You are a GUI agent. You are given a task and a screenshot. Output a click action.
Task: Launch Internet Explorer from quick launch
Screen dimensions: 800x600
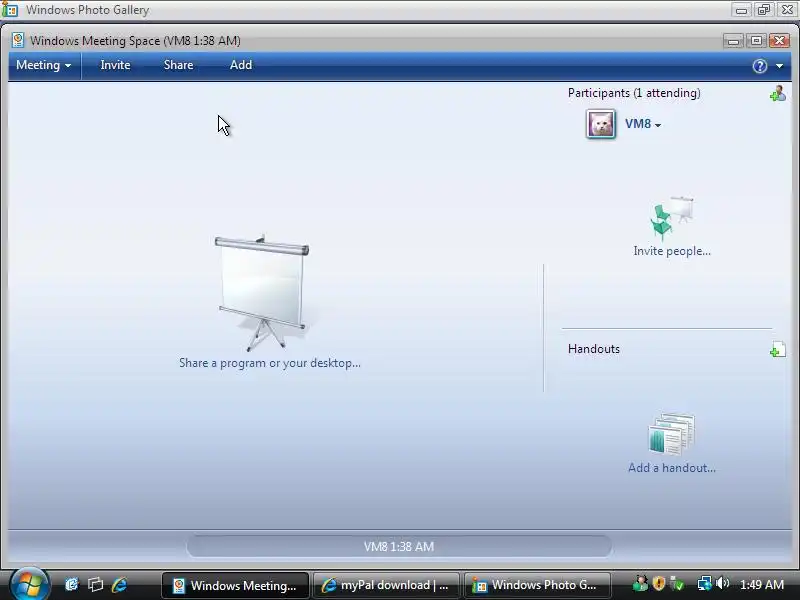click(x=119, y=585)
